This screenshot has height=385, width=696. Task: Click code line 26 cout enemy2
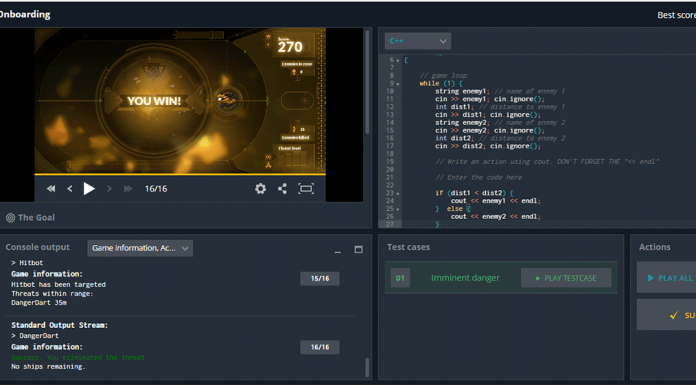[x=495, y=217]
